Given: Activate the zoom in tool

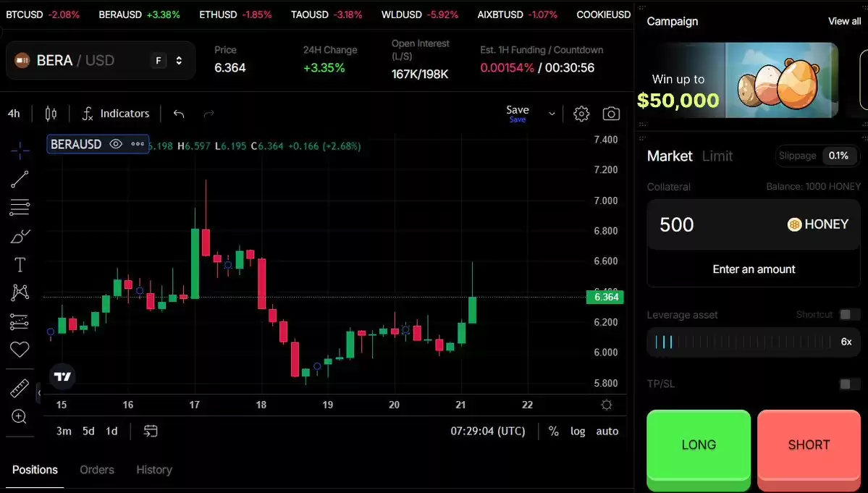Looking at the screenshot, I should (20, 417).
